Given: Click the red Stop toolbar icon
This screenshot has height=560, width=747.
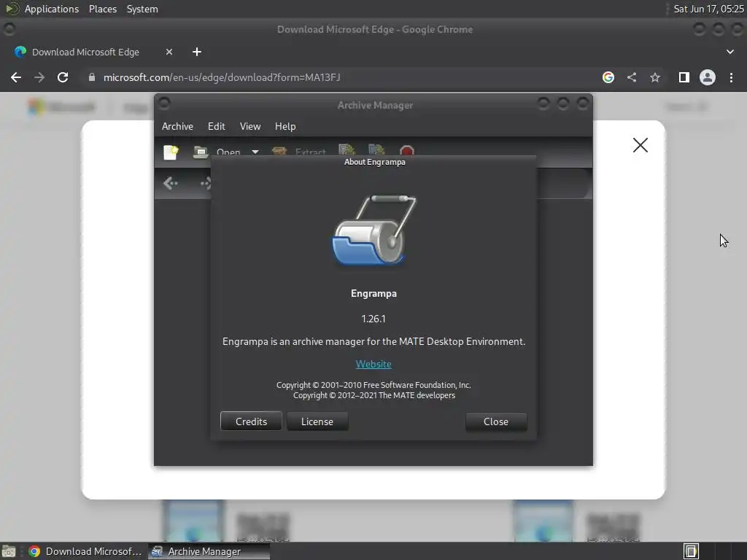Looking at the screenshot, I should (407, 151).
